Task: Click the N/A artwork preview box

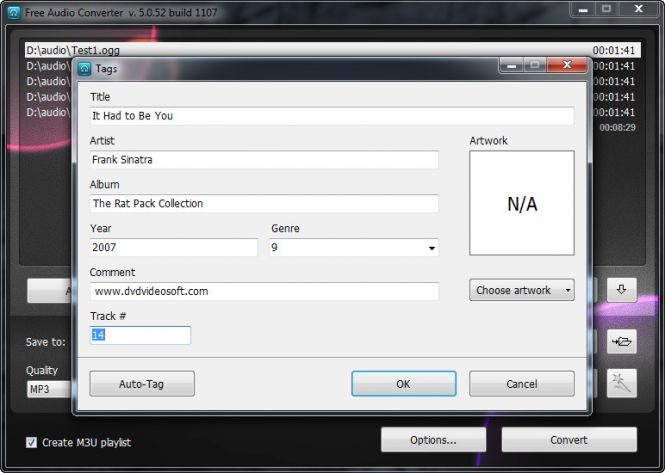Action: pyautogui.click(x=522, y=203)
